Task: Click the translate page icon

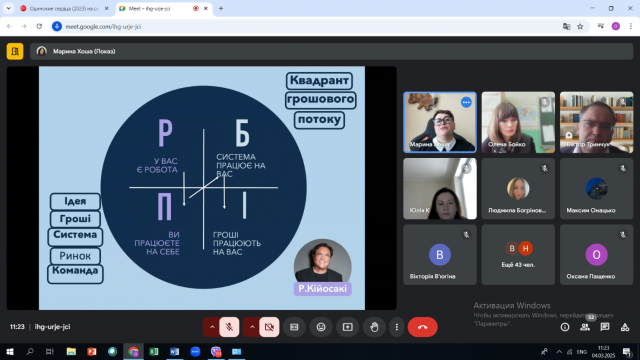Action: tap(567, 26)
